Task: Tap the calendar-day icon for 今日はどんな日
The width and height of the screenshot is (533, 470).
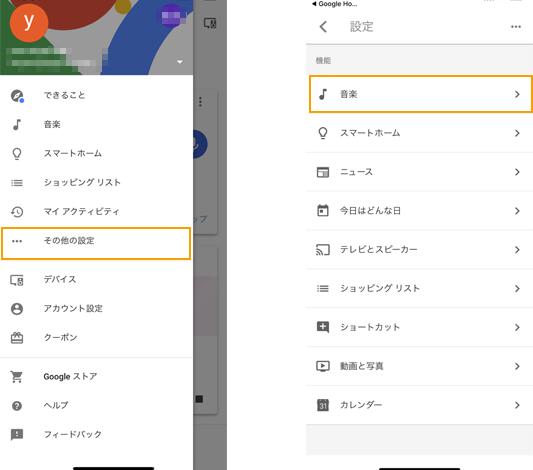Action: click(323, 211)
